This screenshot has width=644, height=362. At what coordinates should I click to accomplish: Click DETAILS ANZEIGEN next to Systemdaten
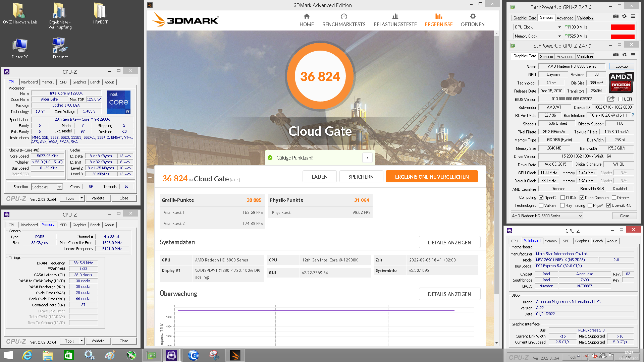pos(449,242)
